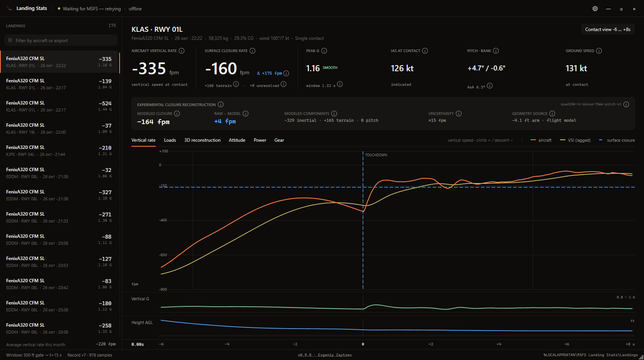Select the KLAS RWY 01L -139 landing
644x360 pixels.
pyautogui.click(x=60, y=84)
